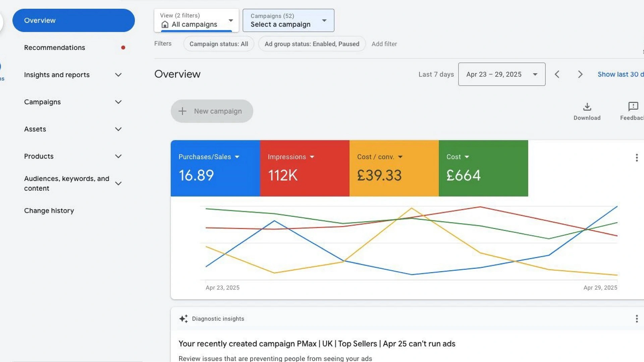
Task: Go to previous date range arrow
Action: [557, 74]
